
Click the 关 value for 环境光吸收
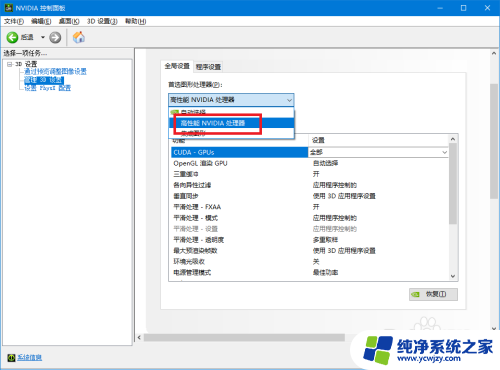[316, 262]
